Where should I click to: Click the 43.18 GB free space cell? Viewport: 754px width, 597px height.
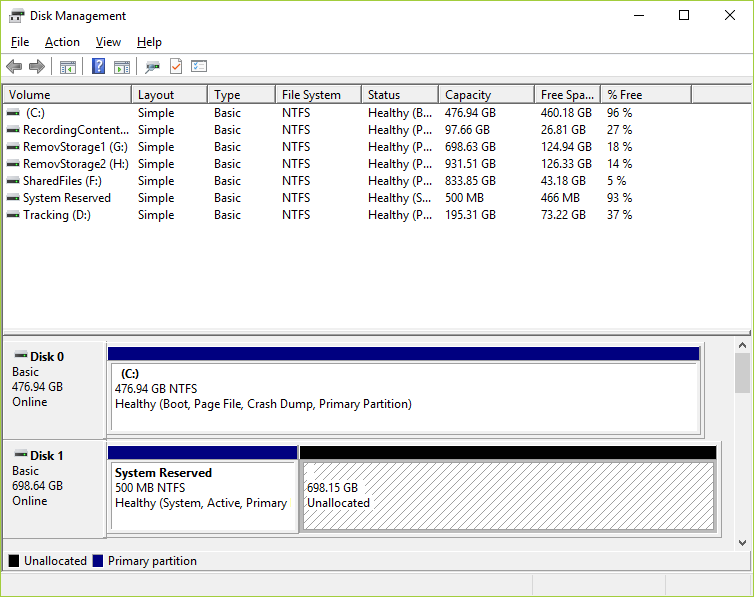pyautogui.click(x=563, y=181)
